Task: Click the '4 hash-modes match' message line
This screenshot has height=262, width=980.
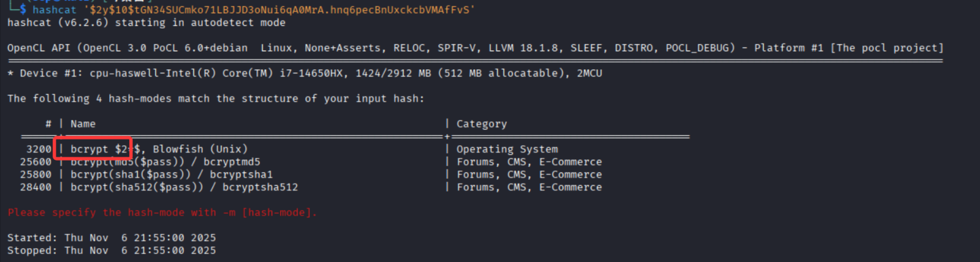Action: click(x=216, y=99)
